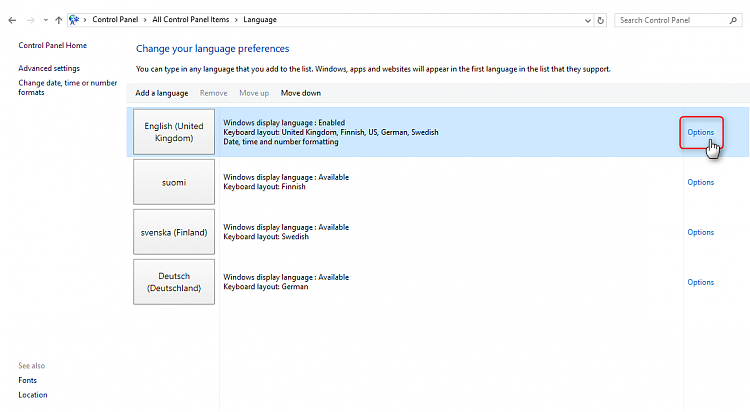Open Change date, time or number formats
The height and width of the screenshot is (412, 750).
(67, 88)
